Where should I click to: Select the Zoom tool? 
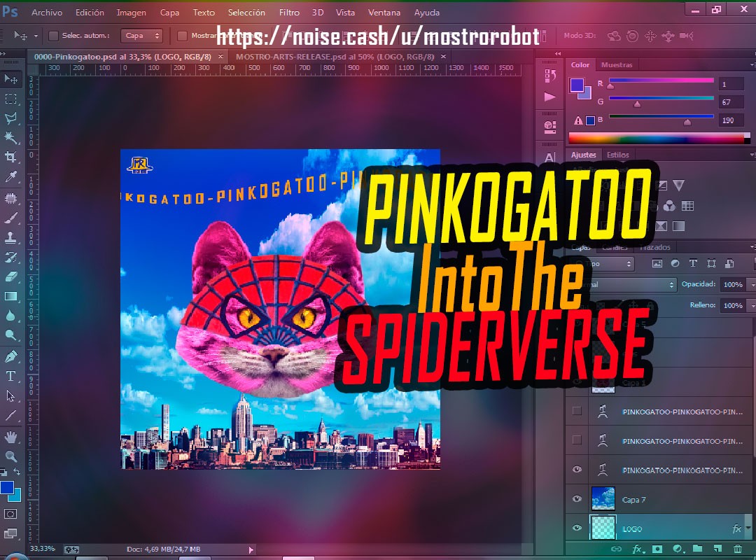coord(10,456)
